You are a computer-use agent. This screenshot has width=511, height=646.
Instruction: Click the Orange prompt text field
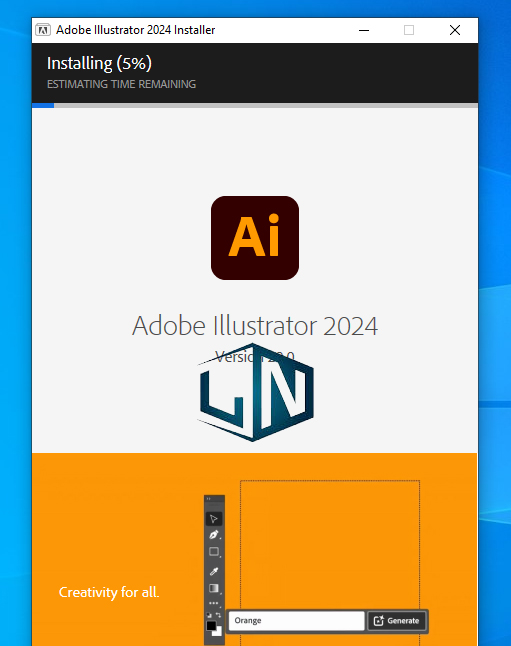(296, 621)
